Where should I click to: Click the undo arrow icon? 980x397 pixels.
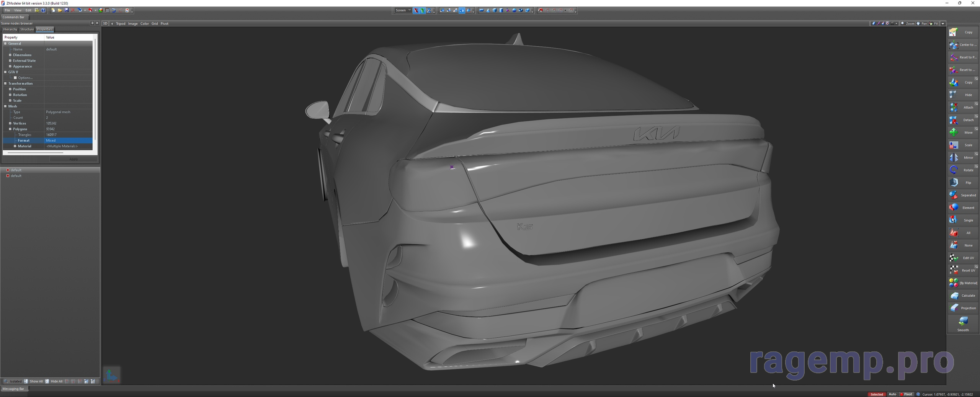tap(114, 10)
